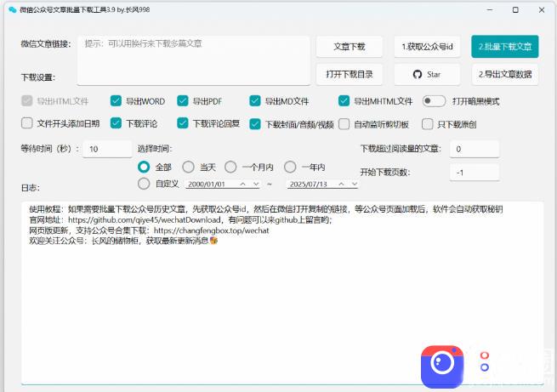Click the 下载超过阅读量的文章 field showing 0

(475, 149)
